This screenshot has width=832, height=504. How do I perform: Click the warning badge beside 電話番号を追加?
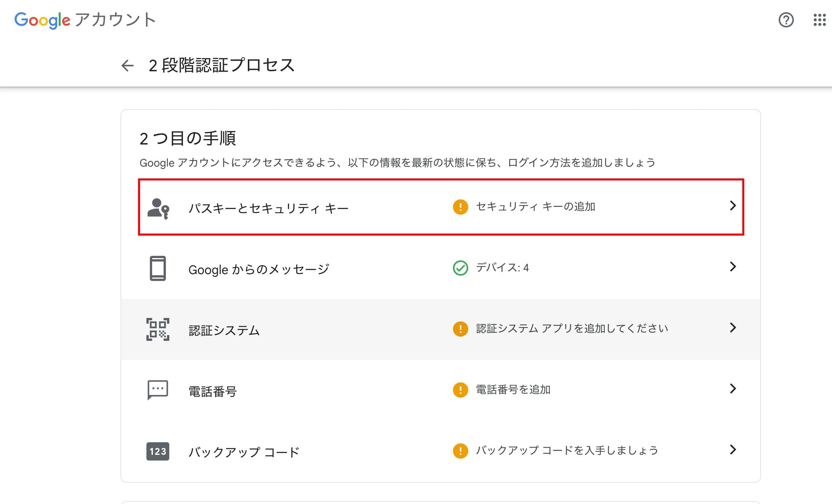461,390
